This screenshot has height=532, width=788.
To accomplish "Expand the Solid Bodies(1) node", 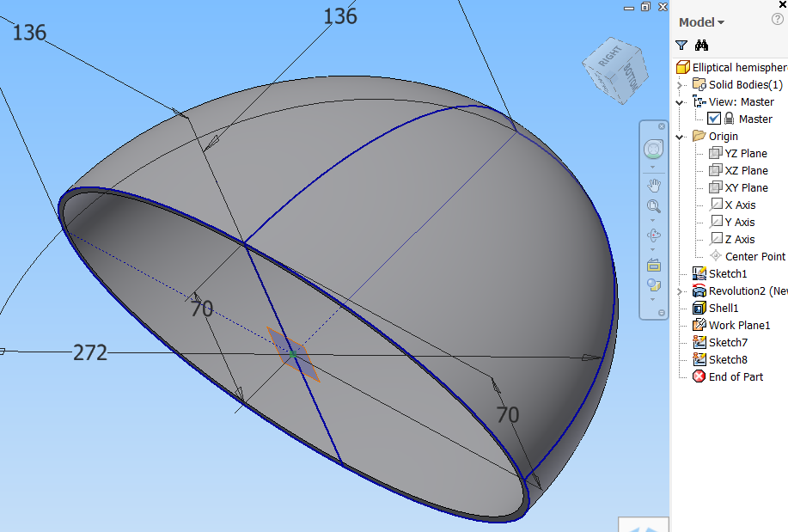I will pyautogui.click(x=678, y=84).
